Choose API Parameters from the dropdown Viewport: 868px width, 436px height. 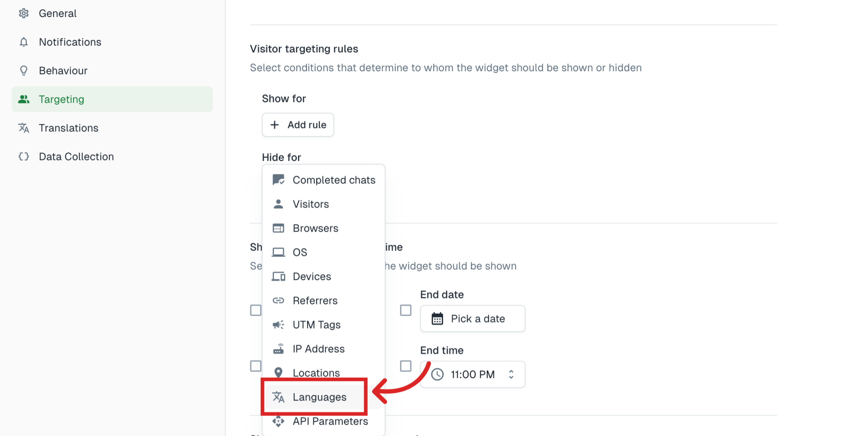coord(330,421)
